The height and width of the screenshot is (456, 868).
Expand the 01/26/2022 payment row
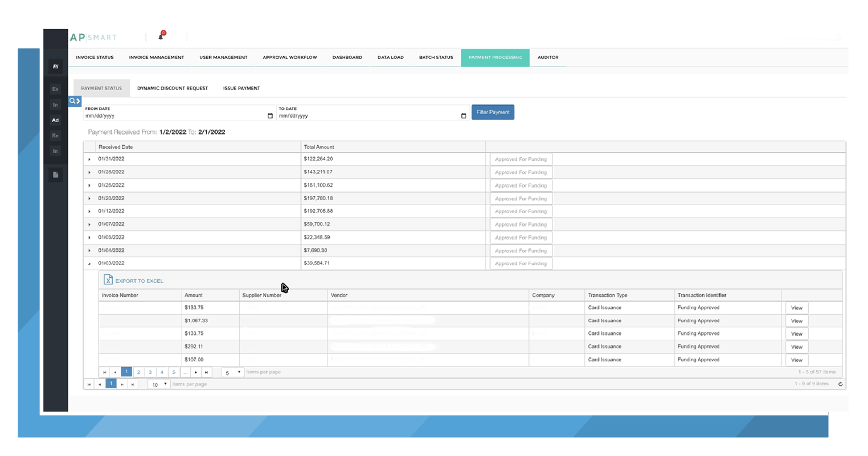[x=89, y=185]
